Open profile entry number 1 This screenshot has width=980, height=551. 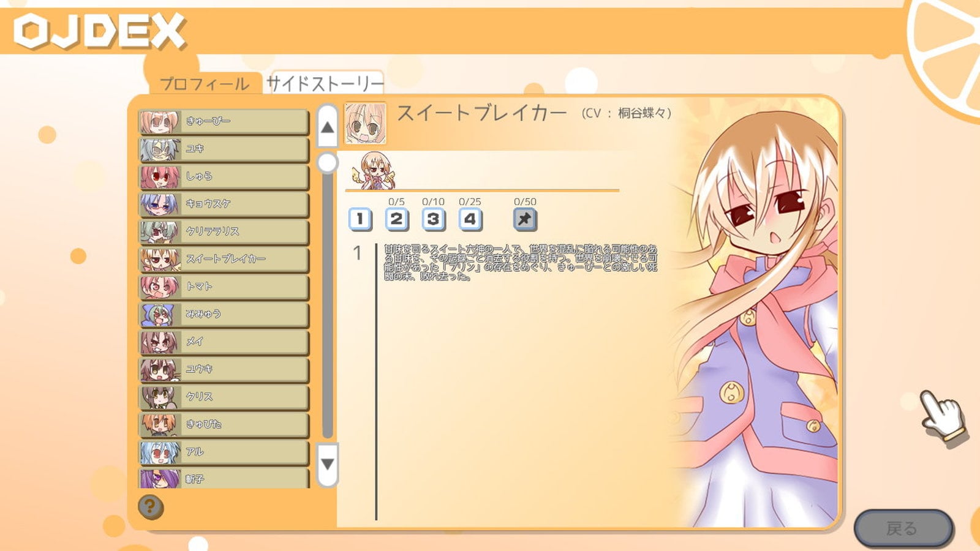click(x=360, y=219)
